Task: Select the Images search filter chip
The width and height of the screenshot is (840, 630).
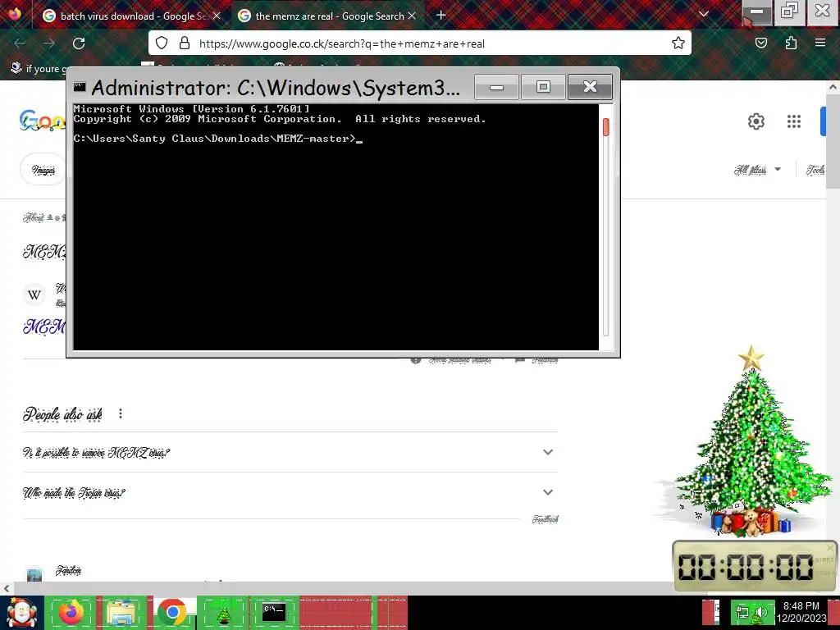Action: tap(43, 170)
